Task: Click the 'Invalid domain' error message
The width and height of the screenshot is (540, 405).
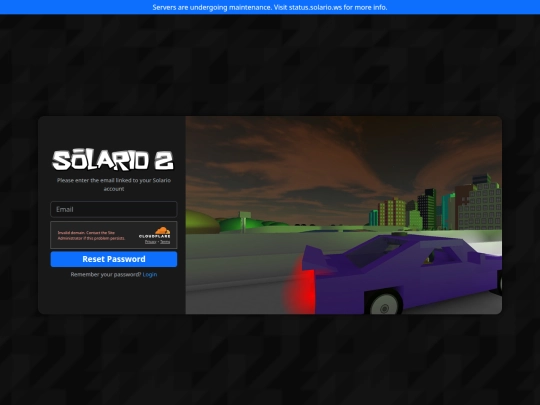Action: (x=91, y=236)
